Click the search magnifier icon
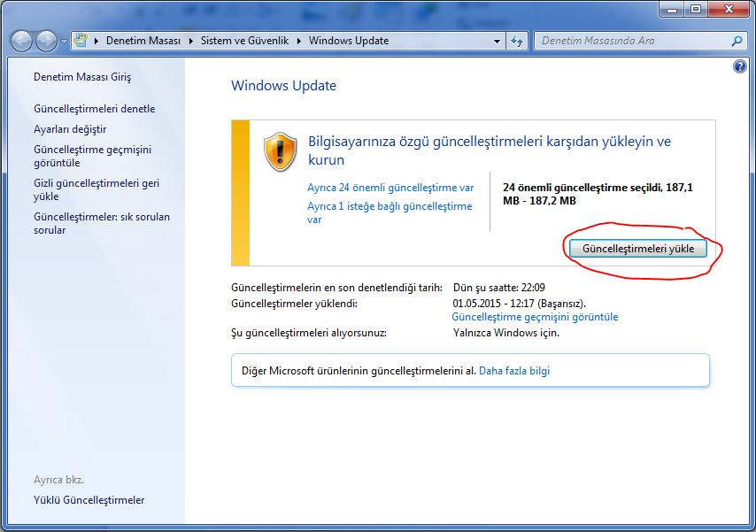This screenshot has height=532, width=756. point(737,41)
